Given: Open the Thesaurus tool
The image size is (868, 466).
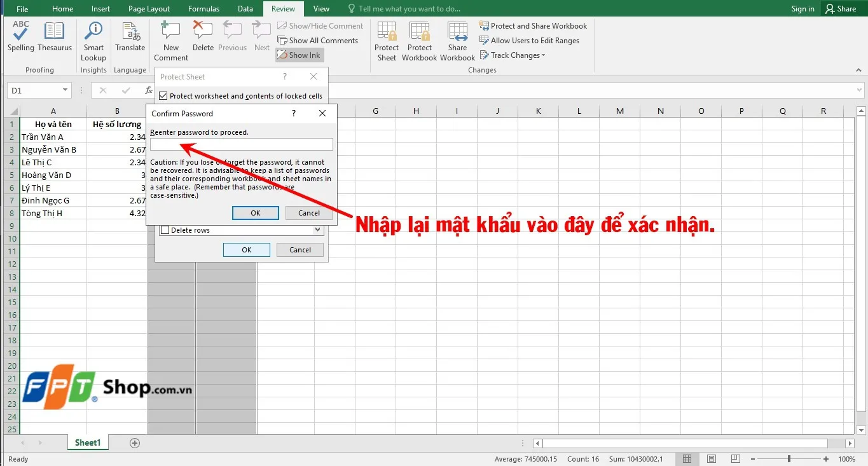Looking at the screenshot, I should point(55,36).
